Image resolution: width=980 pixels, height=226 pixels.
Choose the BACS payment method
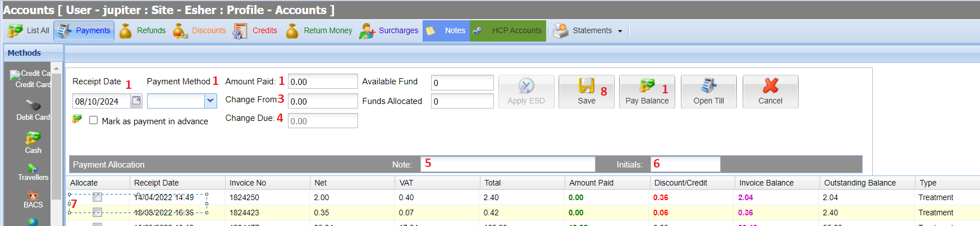[33, 200]
